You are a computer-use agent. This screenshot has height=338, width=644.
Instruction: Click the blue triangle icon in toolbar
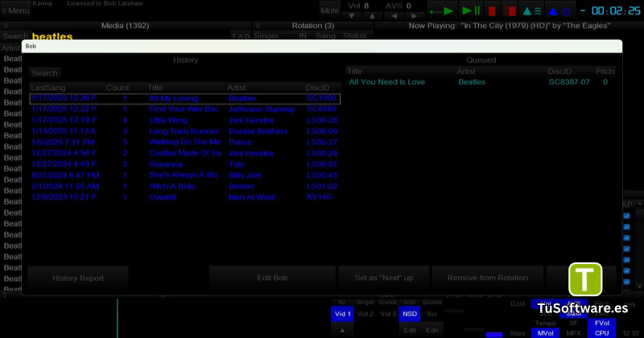point(553,11)
